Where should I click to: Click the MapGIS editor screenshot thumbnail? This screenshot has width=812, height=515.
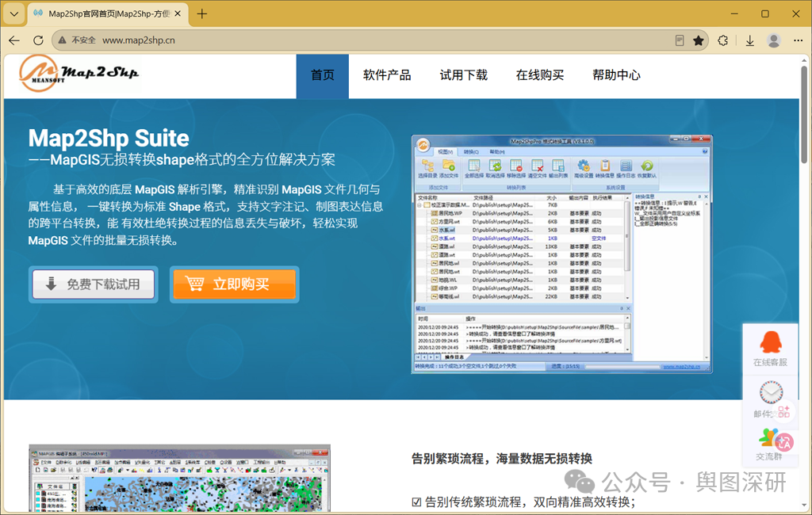pos(180,478)
